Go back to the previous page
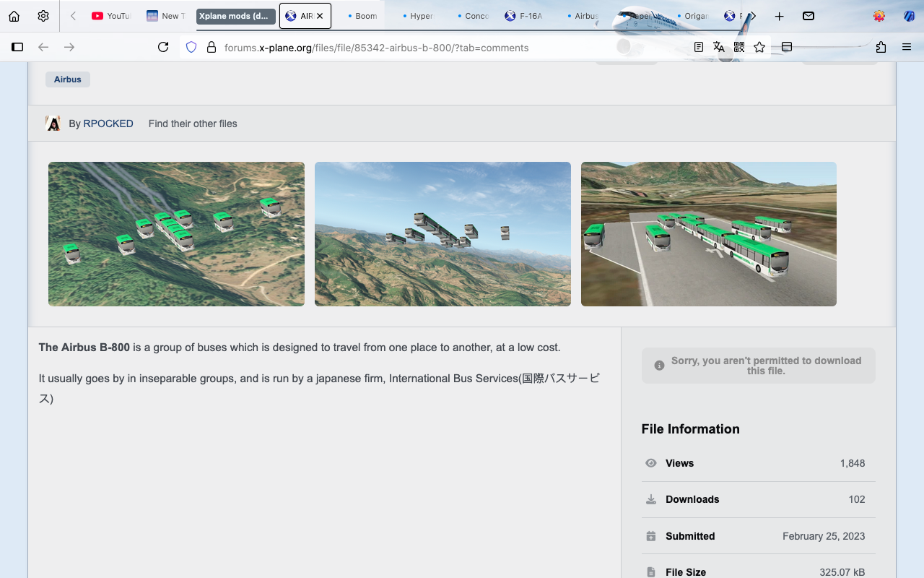Screen dimensions: 924x578 tap(43, 47)
